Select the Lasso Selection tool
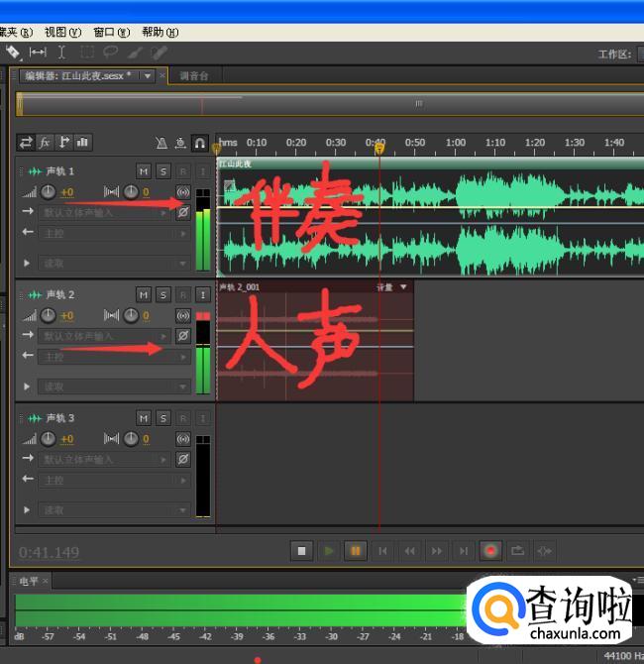 coord(111,53)
